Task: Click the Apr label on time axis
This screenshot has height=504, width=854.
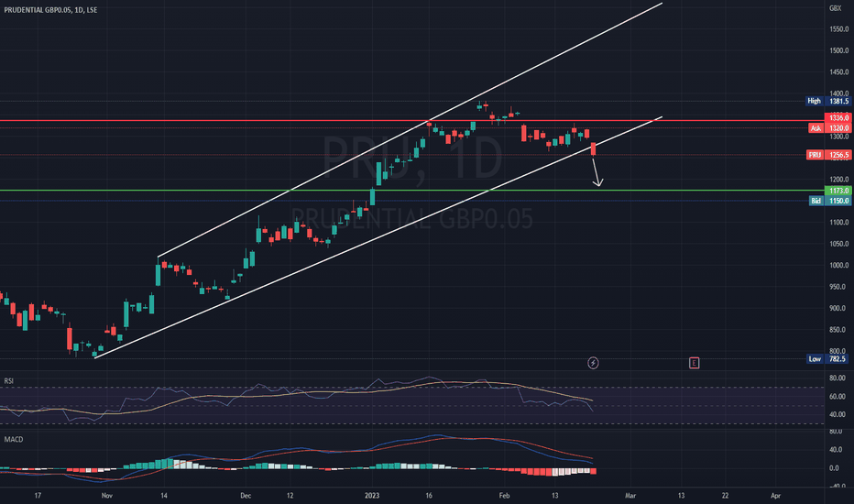Action: coord(775,495)
